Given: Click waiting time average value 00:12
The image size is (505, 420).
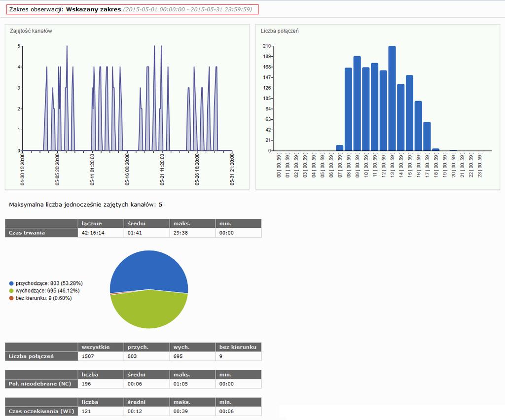Looking at the screenshot, I should point(135,411).
